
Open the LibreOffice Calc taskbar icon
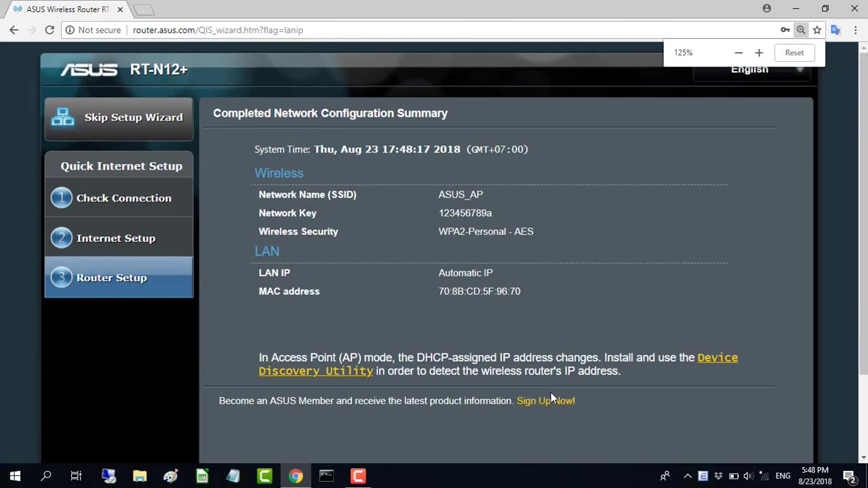pyautogui.click(x=202, y=476)
